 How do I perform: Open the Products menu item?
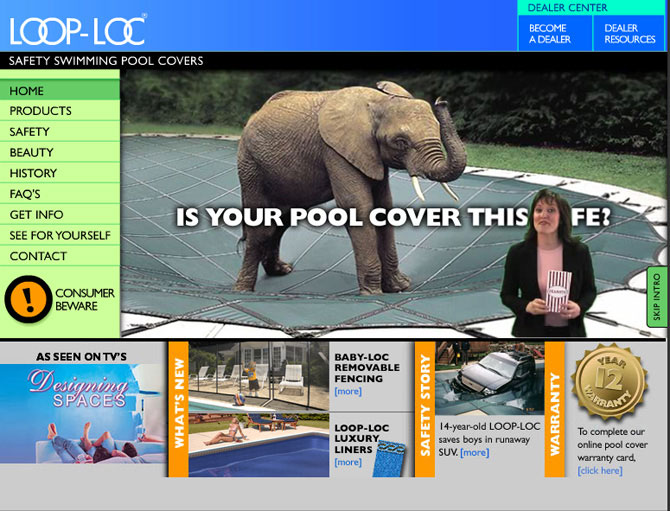(x=60, y=111)
